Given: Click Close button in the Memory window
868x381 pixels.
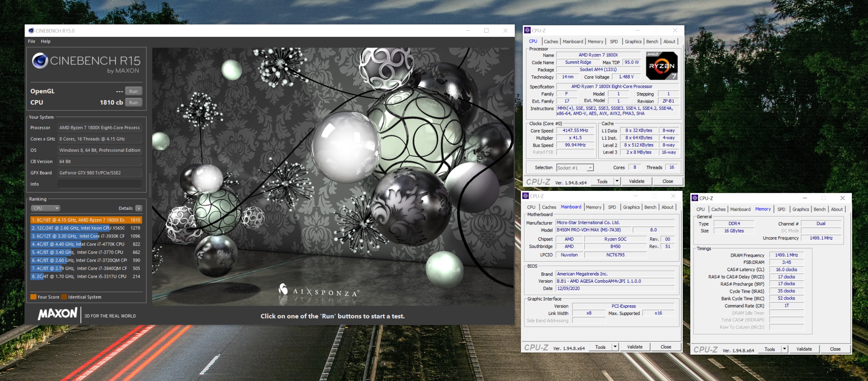Looking at the screenshot, I should coord(835,349).
